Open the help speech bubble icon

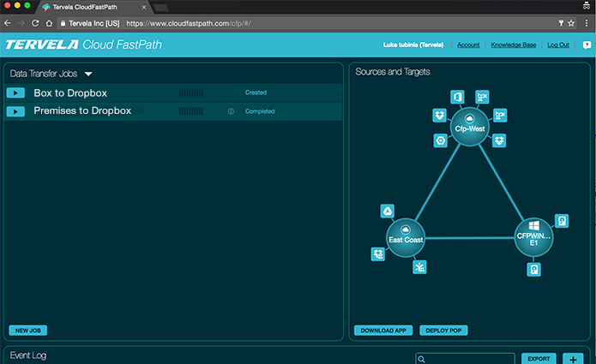tap(587, 45)
